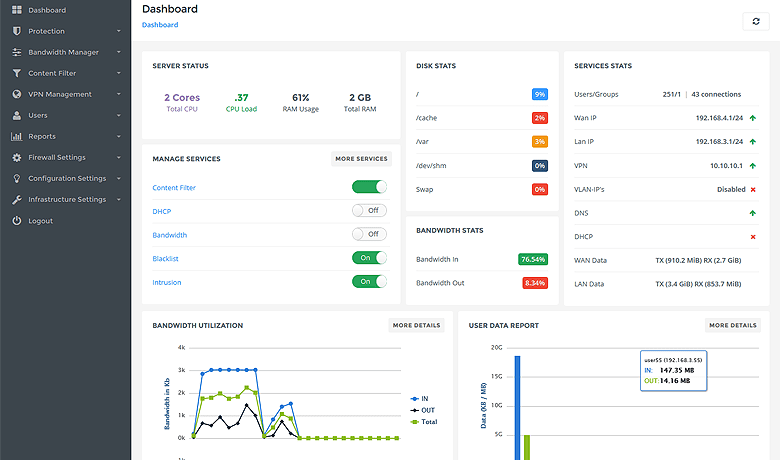Click the Protection shield icon
780x460 pixels.
[x=17, y=31]
